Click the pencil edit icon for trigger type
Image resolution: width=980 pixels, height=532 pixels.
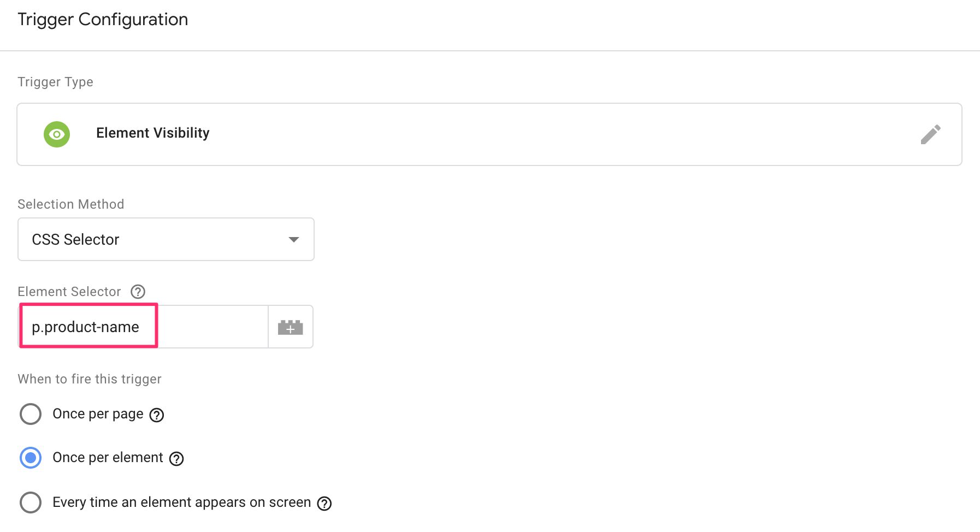pos(930,134)
